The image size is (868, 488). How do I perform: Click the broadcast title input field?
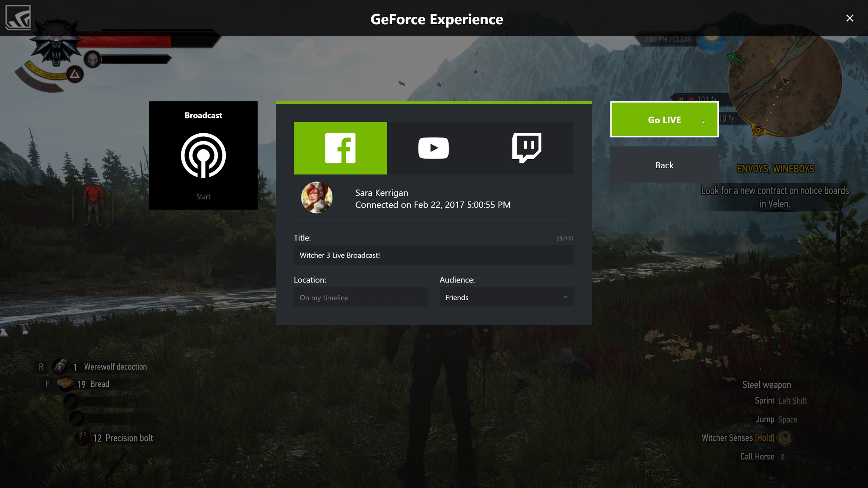(x=433, y=255)
